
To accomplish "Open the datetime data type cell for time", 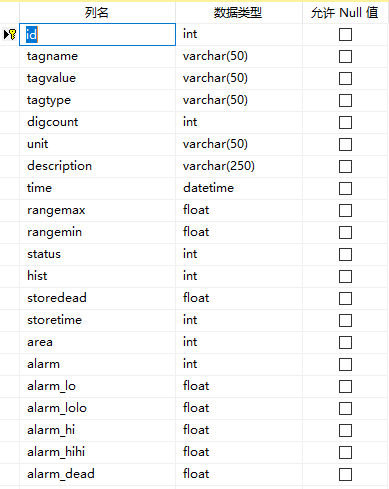I will (x=239, y=188).
